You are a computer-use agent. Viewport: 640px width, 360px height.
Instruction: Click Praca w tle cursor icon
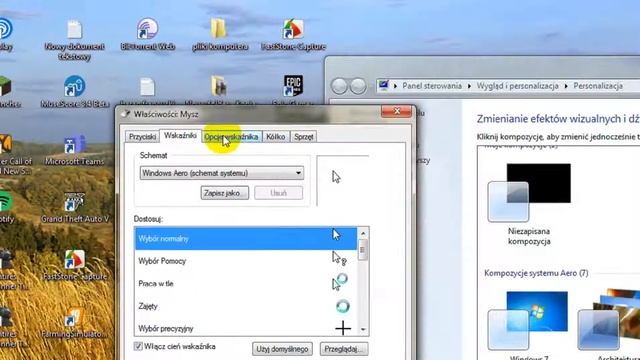pyautogui.click(x=340, y=282)
